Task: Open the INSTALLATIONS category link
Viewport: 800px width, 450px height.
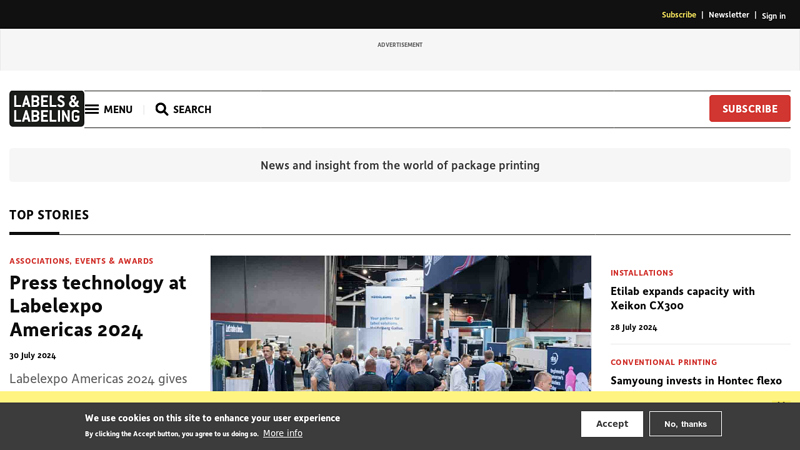Action: pos(642,273)
